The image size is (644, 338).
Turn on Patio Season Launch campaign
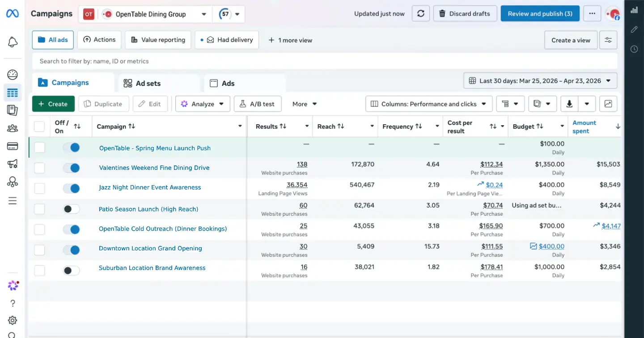pos(71,209)
